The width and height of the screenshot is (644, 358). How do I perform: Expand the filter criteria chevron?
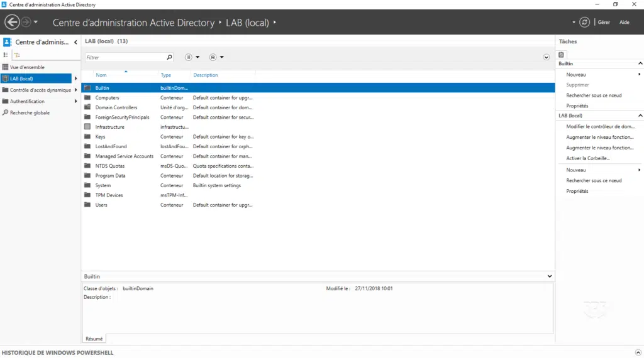click(x=547, y=57)
